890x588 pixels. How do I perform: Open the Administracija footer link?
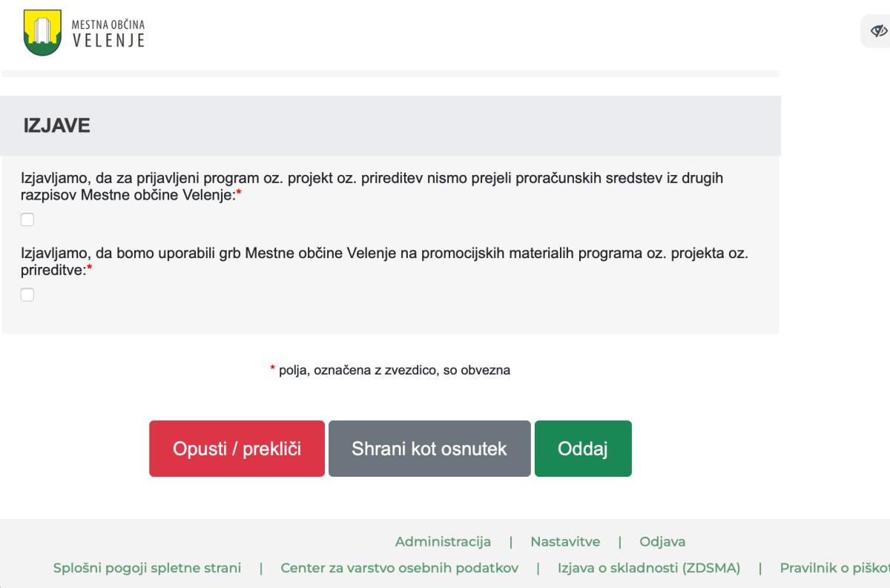click(443, 541)
